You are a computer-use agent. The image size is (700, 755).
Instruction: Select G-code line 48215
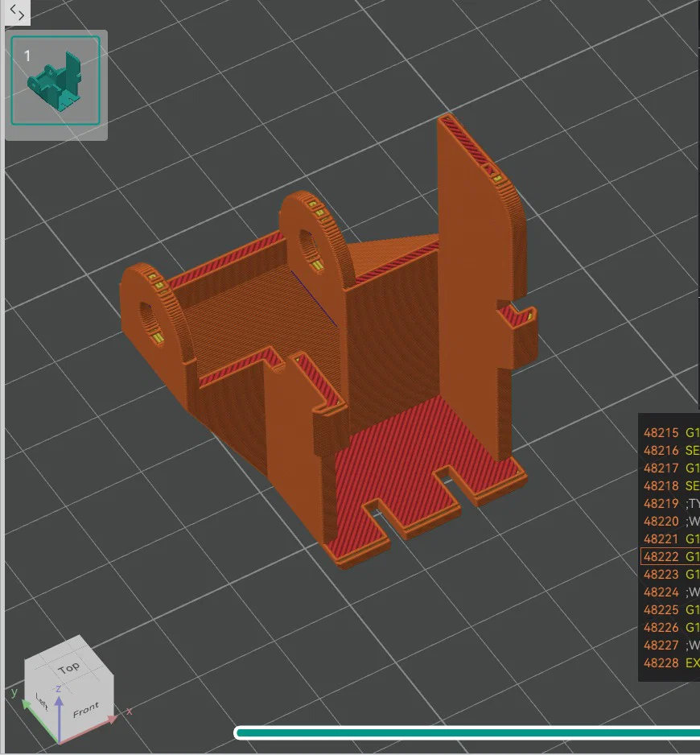click(x=669, y=432)
